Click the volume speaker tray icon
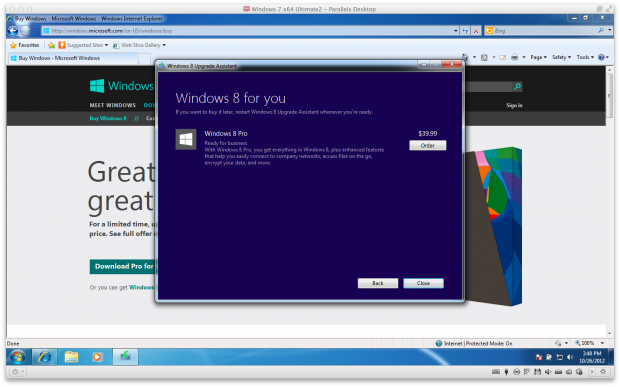The width and height of the screenshot is (620, 387). pyautogui.click(x=569, y=357)
